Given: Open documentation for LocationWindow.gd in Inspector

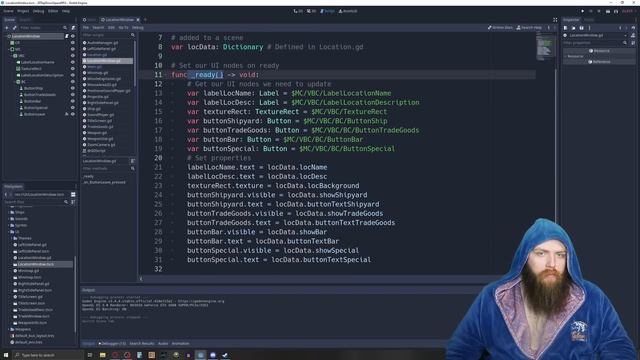Looking at the screenshot, I should click(633, 35).
